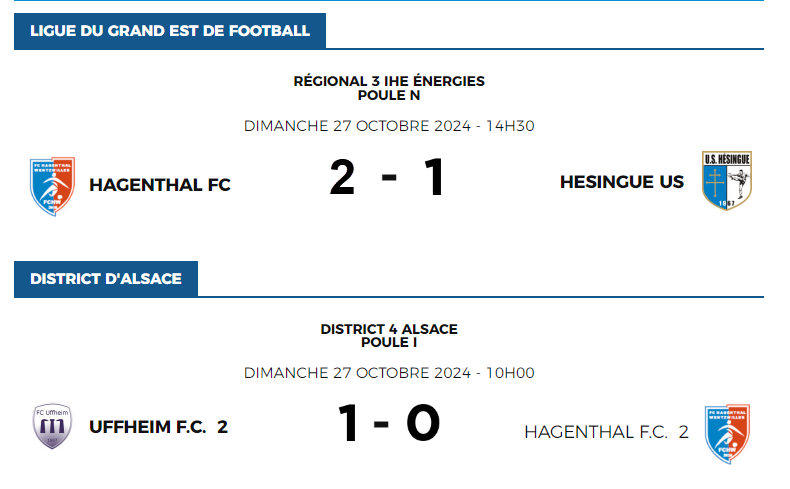Image resolution: width=790 pixels, height=489 pixels.
Task: Click the Poule I group label
Action: (x=389, y=342)
